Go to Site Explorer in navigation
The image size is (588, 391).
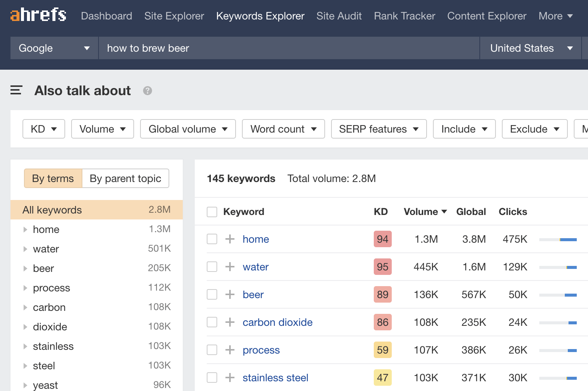[x=174, y=16]
